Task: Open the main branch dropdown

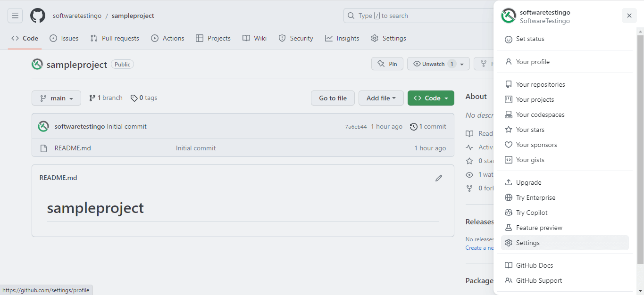Action: pos(56,98)
